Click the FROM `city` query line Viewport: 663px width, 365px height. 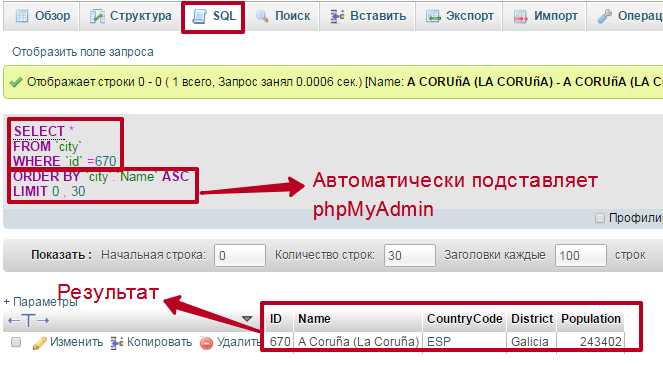coord(46,146)
